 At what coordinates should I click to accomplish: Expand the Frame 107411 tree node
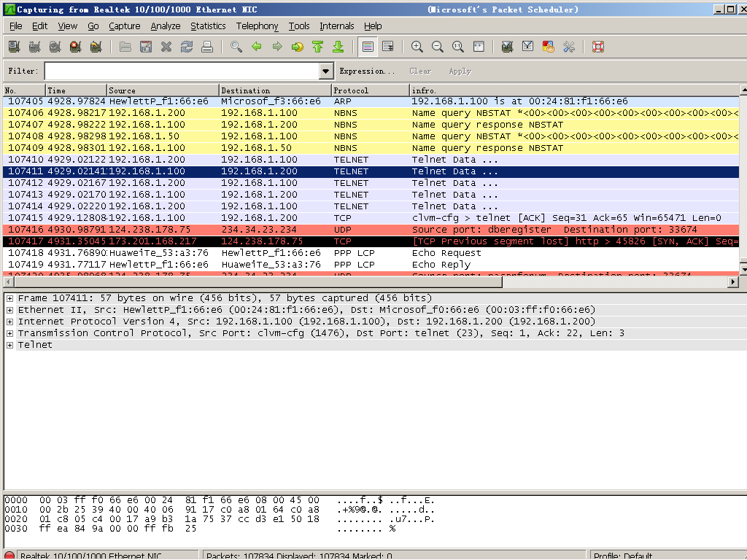(x=9, y=298)
